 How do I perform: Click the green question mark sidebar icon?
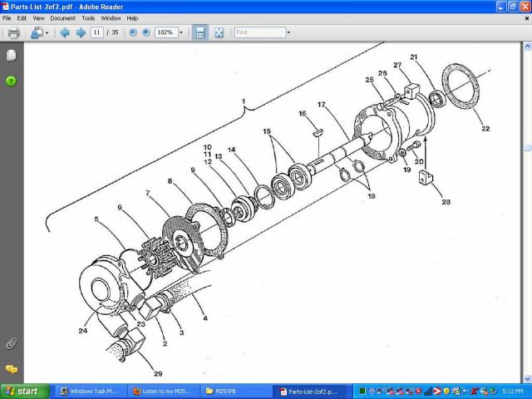point(11,81)
